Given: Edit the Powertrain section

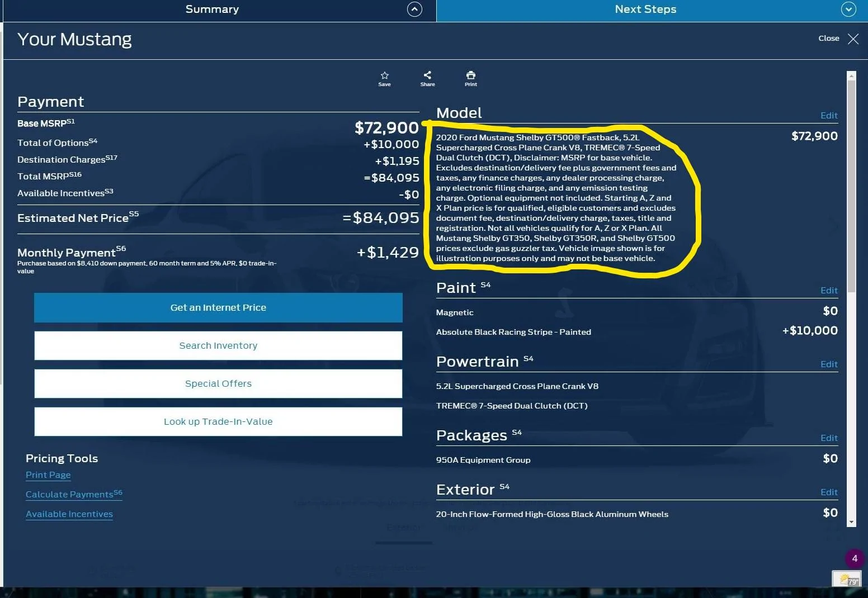Looking at the screenshot, I should click(829, 364).
